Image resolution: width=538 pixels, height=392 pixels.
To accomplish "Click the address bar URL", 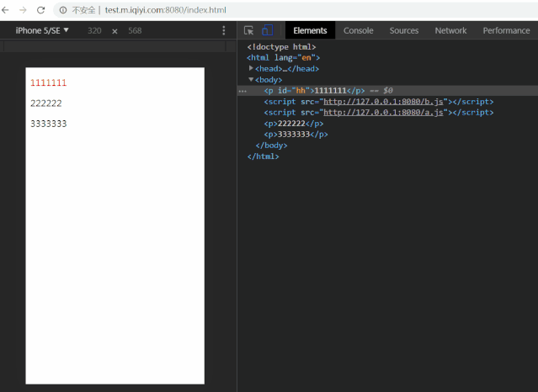I will [x=165, y=10].
